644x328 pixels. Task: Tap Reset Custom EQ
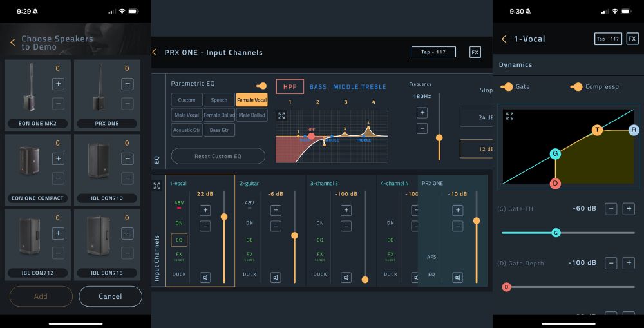coord(218,156)
